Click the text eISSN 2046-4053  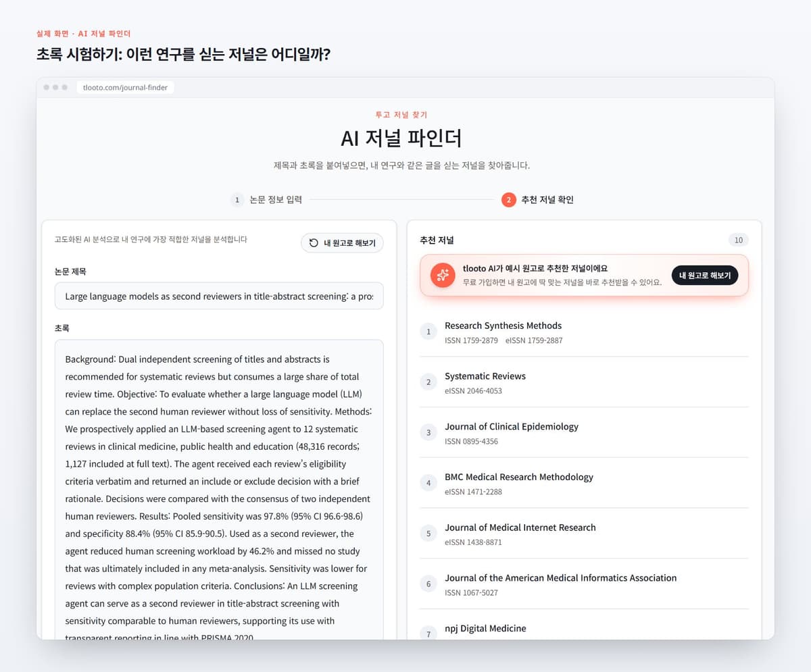[473, 391]
